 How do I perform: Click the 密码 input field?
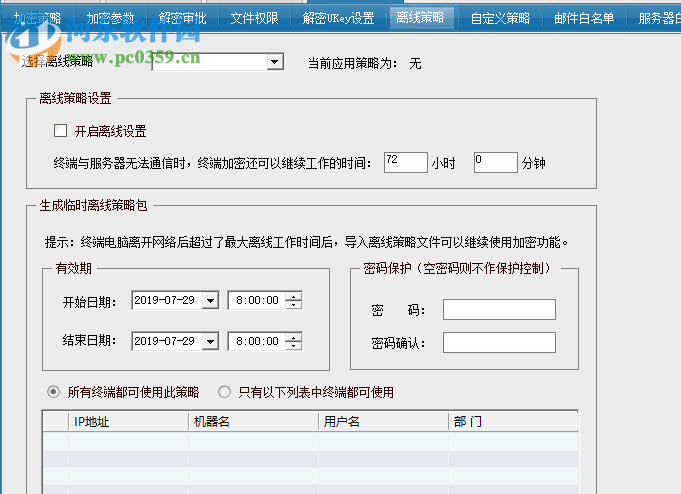click(499, 309)
